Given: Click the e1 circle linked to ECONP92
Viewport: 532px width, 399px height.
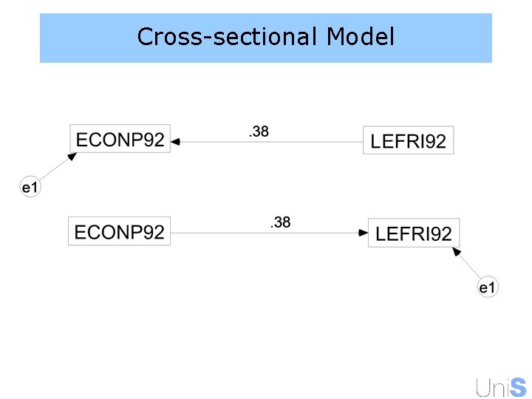Looking at the screenshot, I should [30, 188].
